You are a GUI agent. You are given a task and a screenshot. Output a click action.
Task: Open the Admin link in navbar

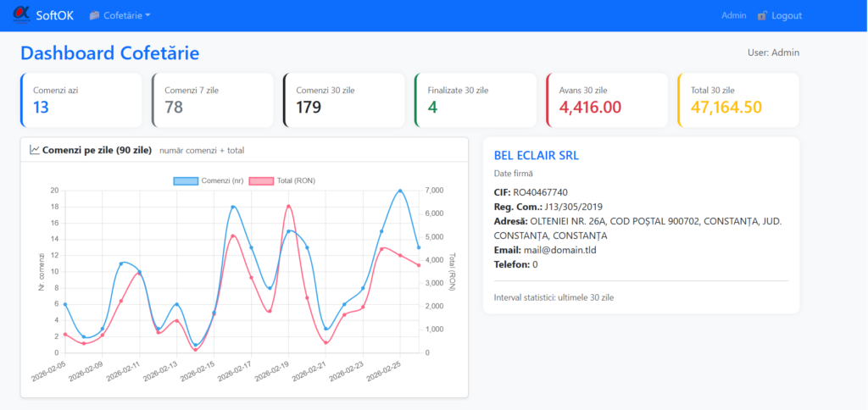(733, 15)
